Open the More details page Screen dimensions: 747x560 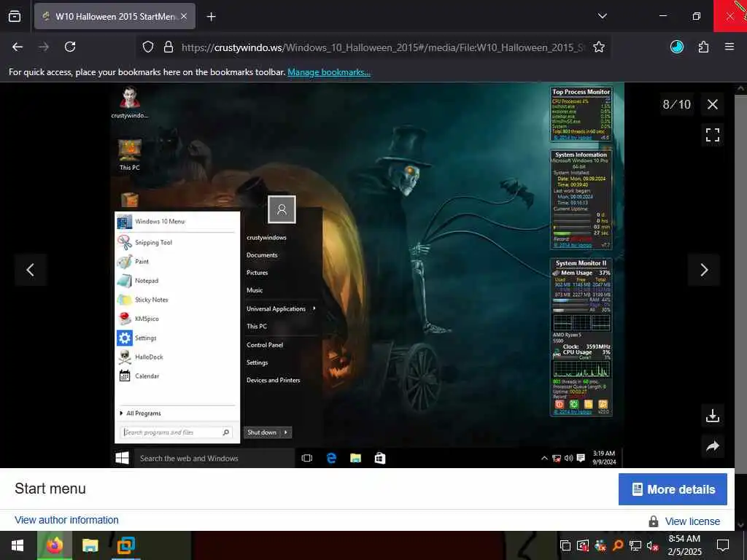tap(673, 489)
